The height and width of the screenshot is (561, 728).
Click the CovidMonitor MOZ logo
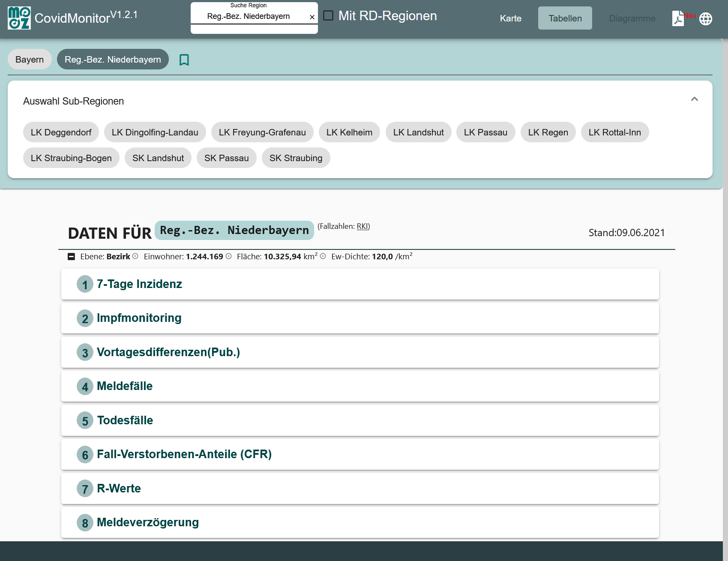[19, 18]
